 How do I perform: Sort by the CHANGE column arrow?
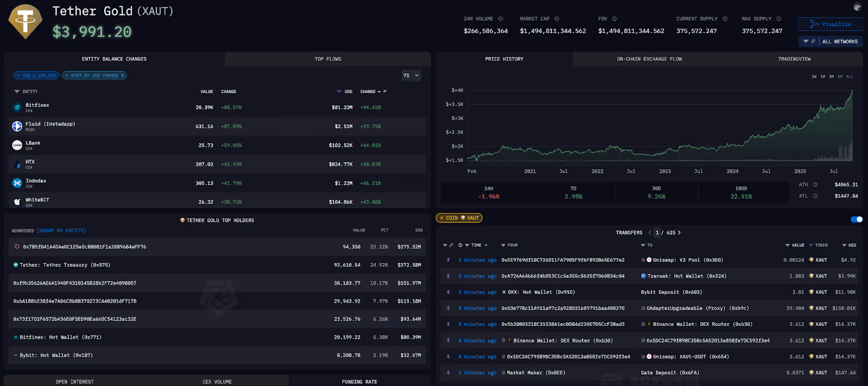coord(379,92)
